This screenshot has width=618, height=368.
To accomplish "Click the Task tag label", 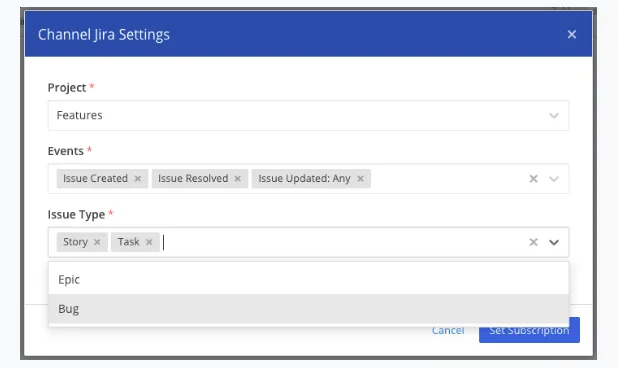I will [128, 242].
